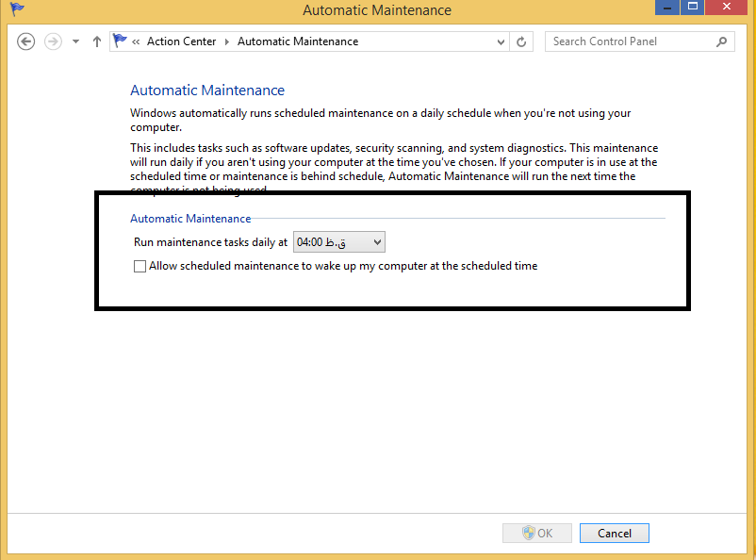This screenshot has height=560, width=756.
Task: Refresh the Automatic Maintenance page
Action: (521, 42)
